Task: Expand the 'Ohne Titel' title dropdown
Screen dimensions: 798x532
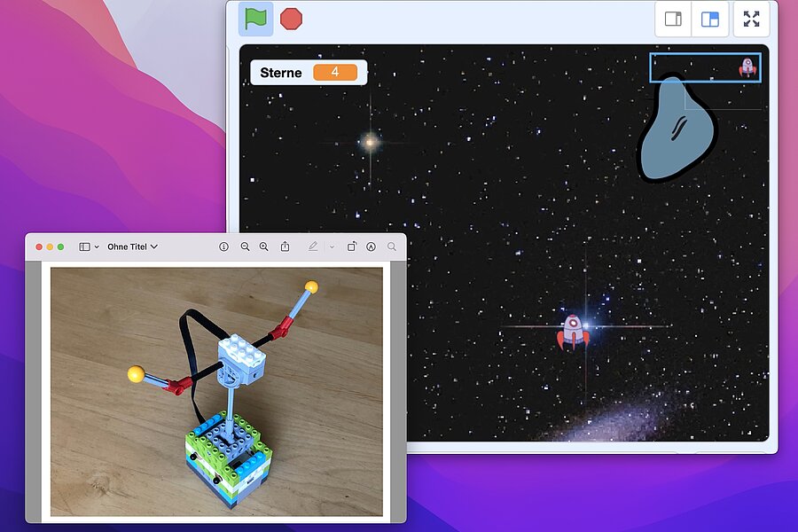Action: click(132, 246)
